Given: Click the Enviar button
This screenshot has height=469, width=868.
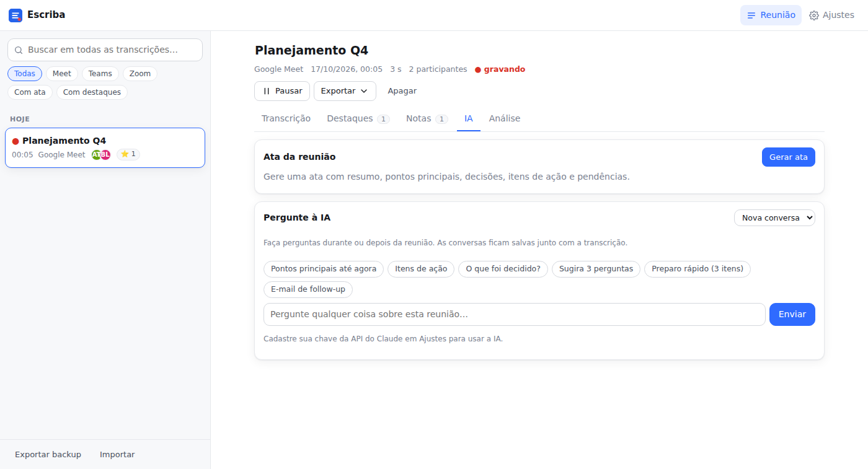Looking at the screenshot, I should [x=792, y=314].
